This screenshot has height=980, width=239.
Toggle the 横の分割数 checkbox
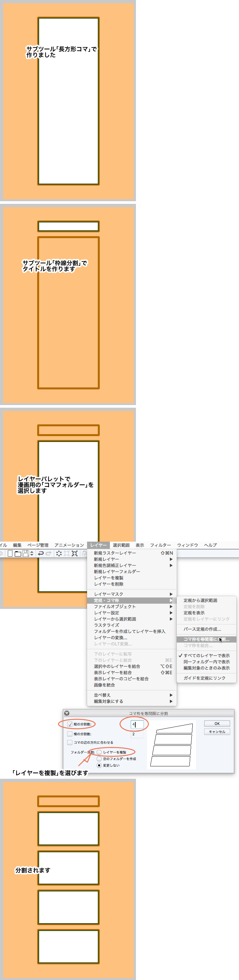70,734
